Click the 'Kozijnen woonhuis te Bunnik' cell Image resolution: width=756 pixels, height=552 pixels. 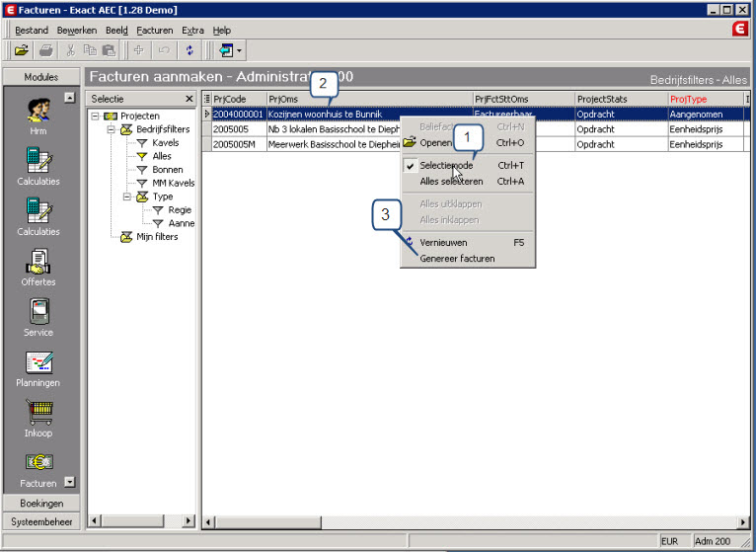coord(370,115)
